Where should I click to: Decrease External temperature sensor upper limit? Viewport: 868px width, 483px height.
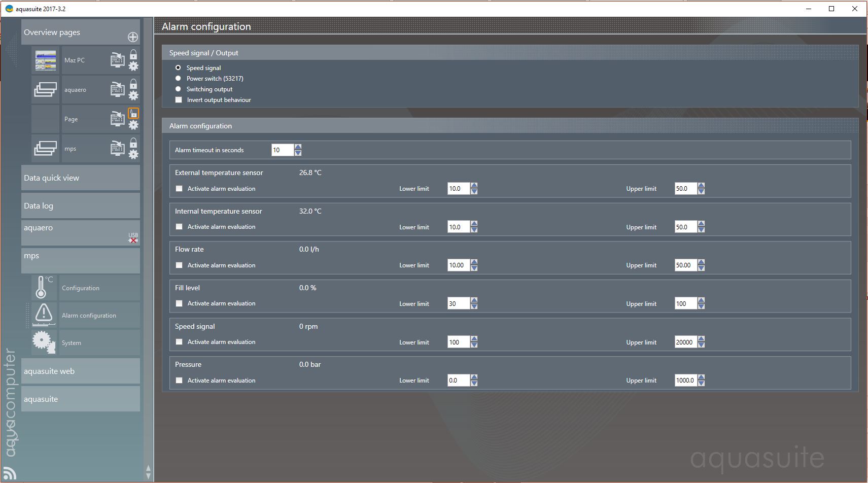point(701,191)
